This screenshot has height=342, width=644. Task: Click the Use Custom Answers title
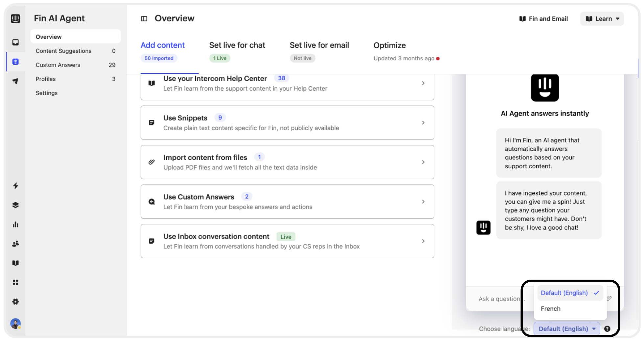(x=199, y=197)
